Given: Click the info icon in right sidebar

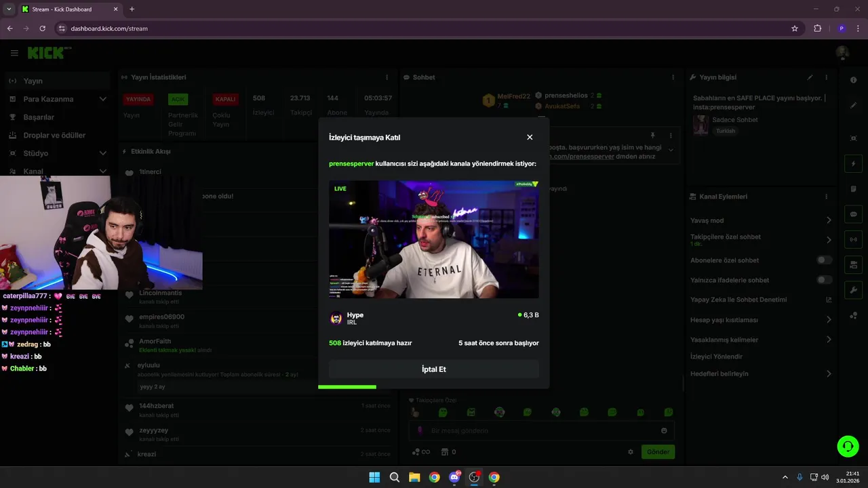Looking at the screenshot, I should [x=853, y=80].
